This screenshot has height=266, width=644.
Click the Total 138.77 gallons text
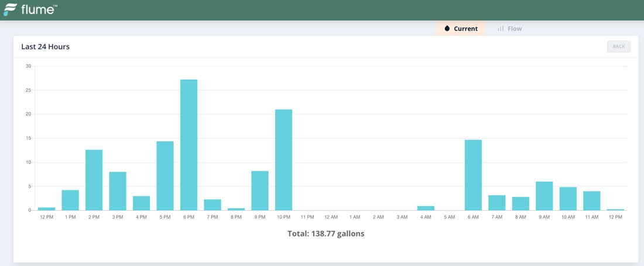[326, 233]
